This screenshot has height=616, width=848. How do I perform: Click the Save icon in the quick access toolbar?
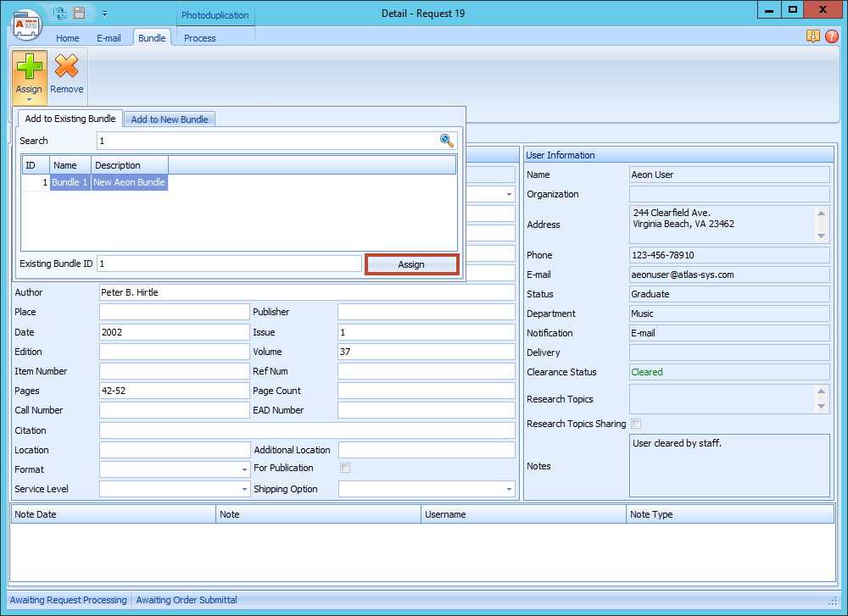coord(79,13)
